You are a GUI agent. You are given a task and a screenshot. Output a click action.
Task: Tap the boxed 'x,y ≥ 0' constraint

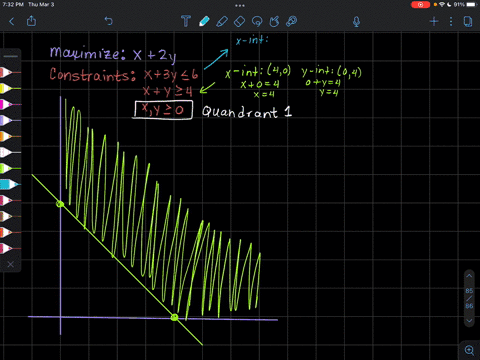(163, 110)
